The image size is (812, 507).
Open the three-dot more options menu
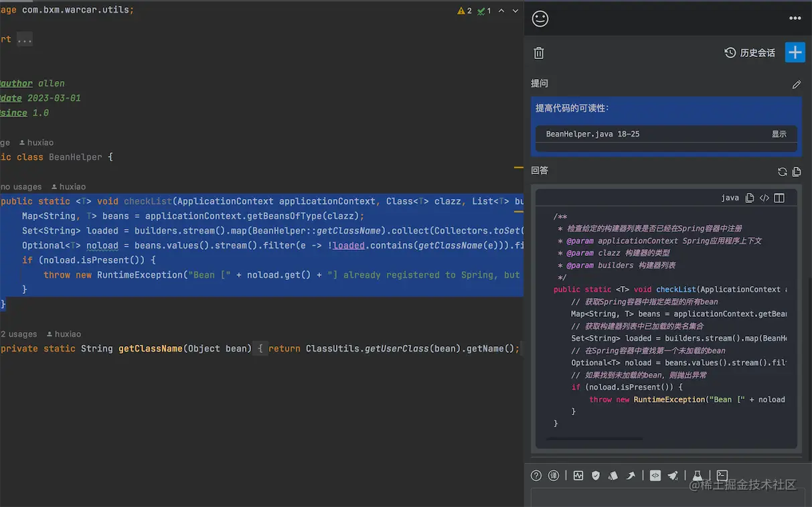[795, 19]
